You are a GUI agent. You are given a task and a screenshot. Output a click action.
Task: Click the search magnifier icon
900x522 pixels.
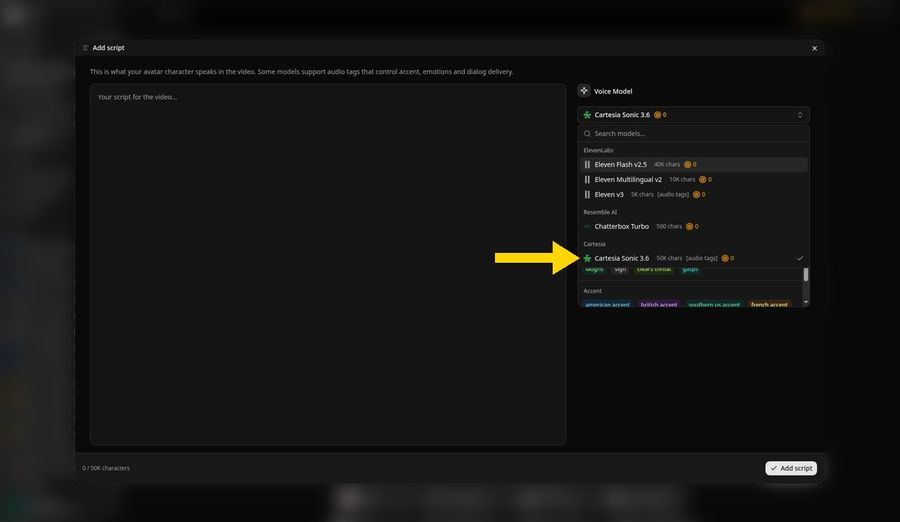(x=587, y=133)
